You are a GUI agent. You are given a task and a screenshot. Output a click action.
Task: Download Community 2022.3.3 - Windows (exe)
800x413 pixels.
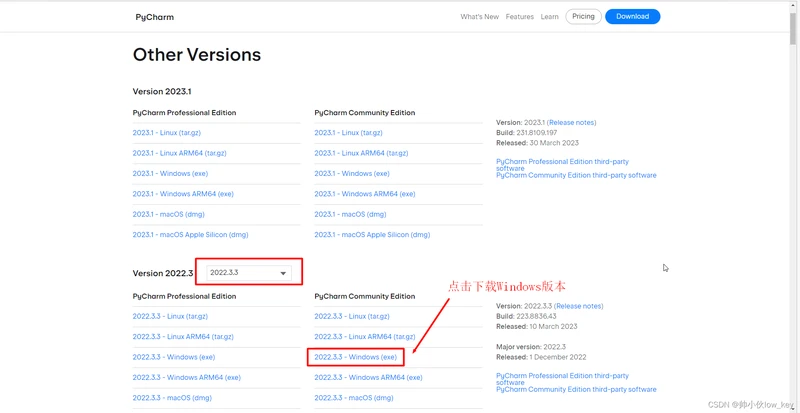pyautogui.click(x=356, y=357)
